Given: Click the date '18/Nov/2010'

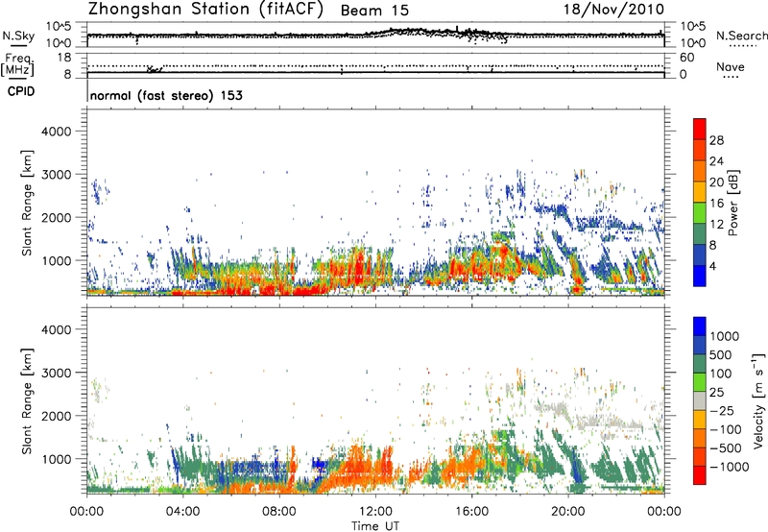Looking at the screenshot, I should coord(613,10).
